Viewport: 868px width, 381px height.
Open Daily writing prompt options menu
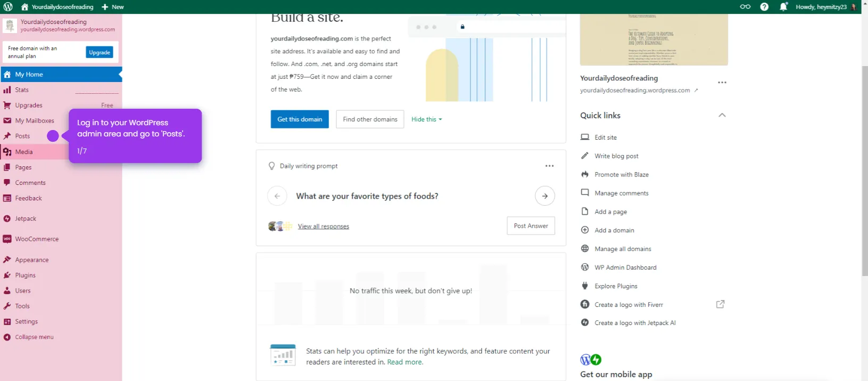(x=550, y=166)
